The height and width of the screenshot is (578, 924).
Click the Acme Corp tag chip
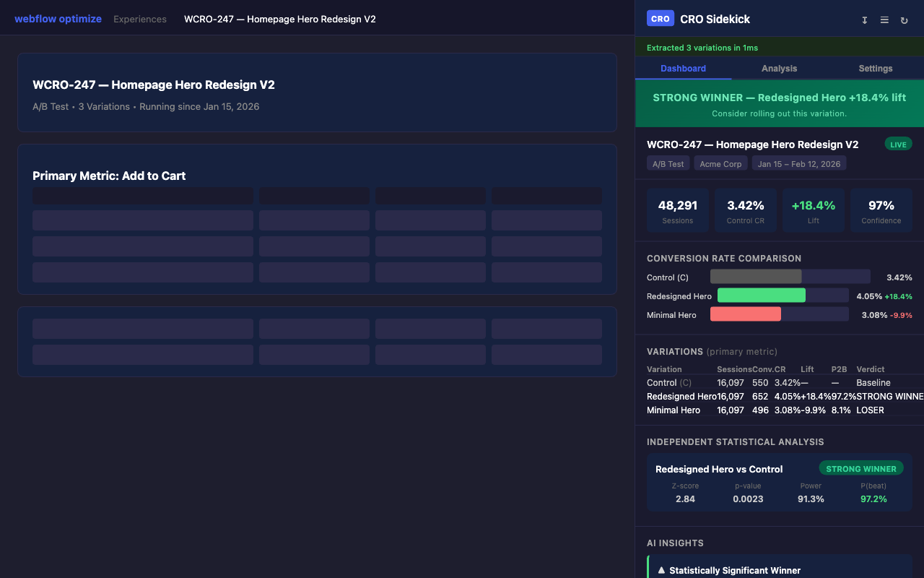(720, 163)
